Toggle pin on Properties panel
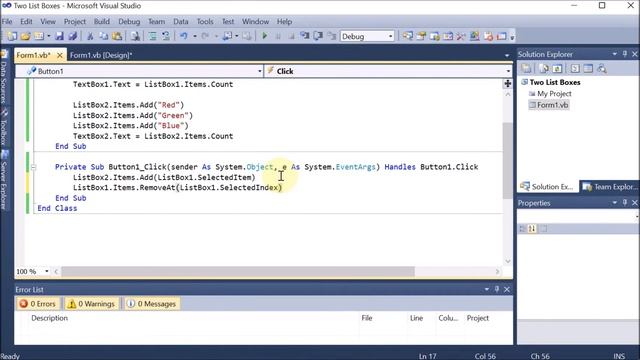The height and width of the screenshot is (360, 640). pyautogui.click(x=624, y=202)
